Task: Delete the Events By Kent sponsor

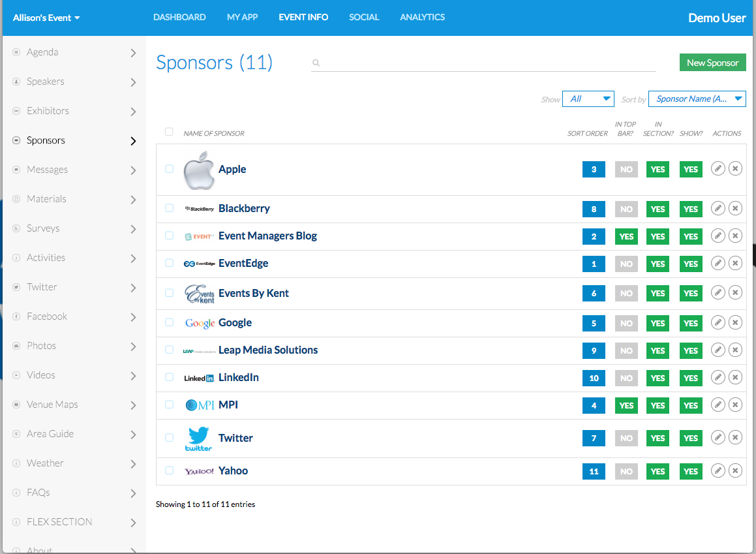Action: (x=735, y=293)
